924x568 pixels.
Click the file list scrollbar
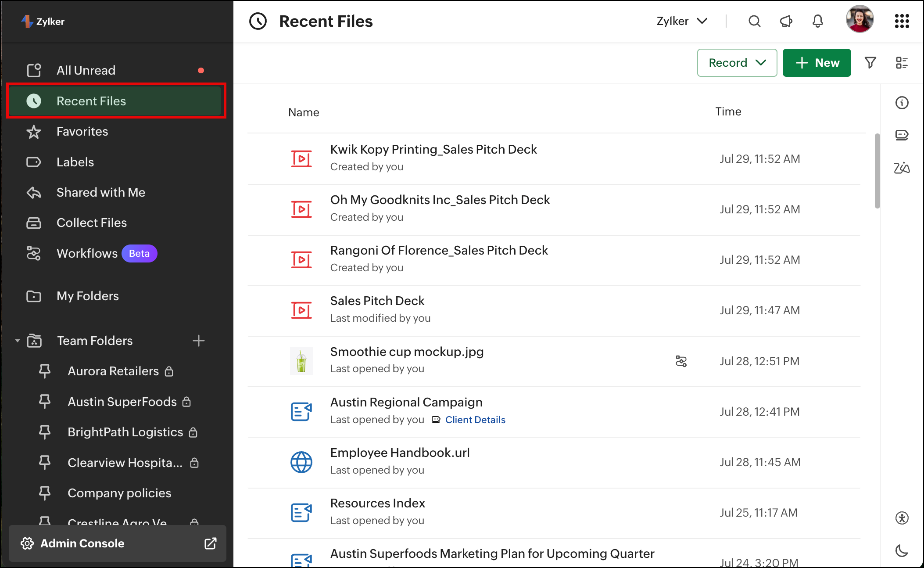[x=877, y=171]
